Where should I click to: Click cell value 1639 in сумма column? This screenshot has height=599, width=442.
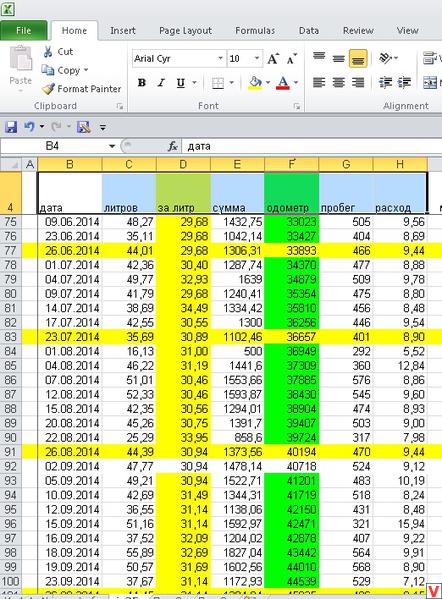[x=237, y=280]
